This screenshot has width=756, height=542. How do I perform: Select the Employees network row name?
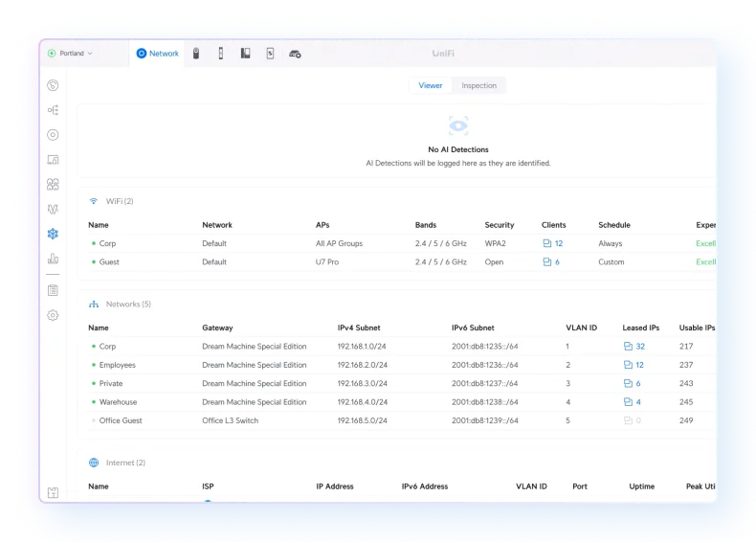coord(117,365)
